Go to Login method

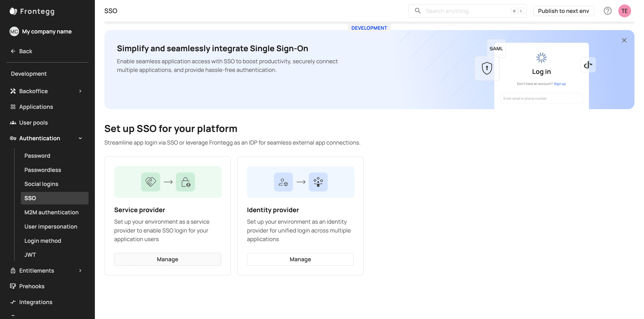pos(43,241)
